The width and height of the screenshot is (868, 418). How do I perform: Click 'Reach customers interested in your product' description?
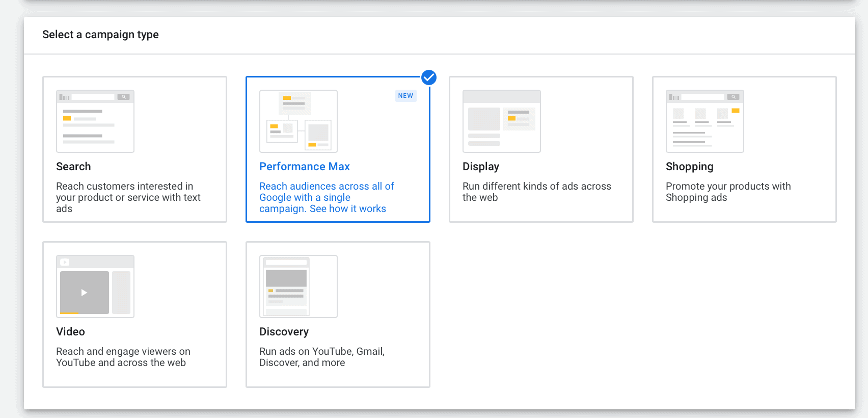(128, 197)
